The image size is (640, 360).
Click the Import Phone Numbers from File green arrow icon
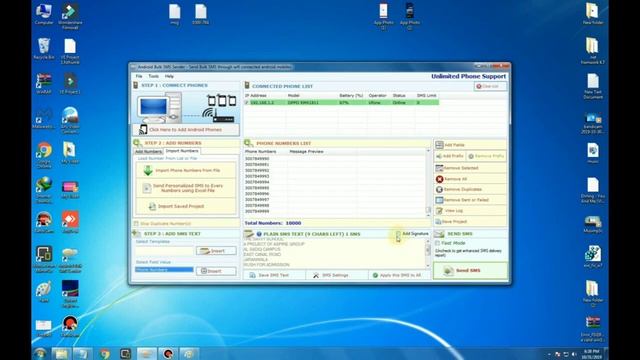point(148,170)
